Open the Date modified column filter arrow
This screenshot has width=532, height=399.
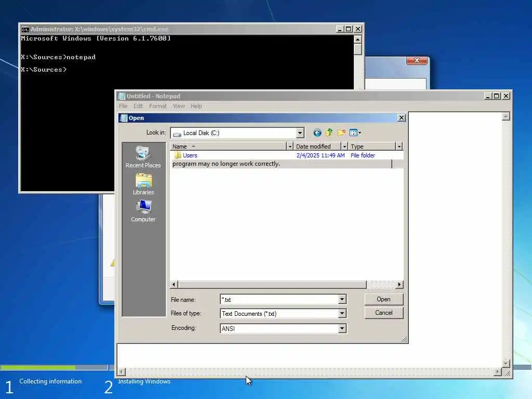pyautogui.click(x=344, y=147)
